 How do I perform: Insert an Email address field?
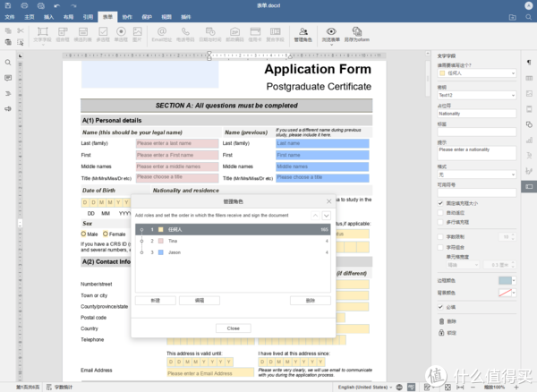[x=162, y=35]
